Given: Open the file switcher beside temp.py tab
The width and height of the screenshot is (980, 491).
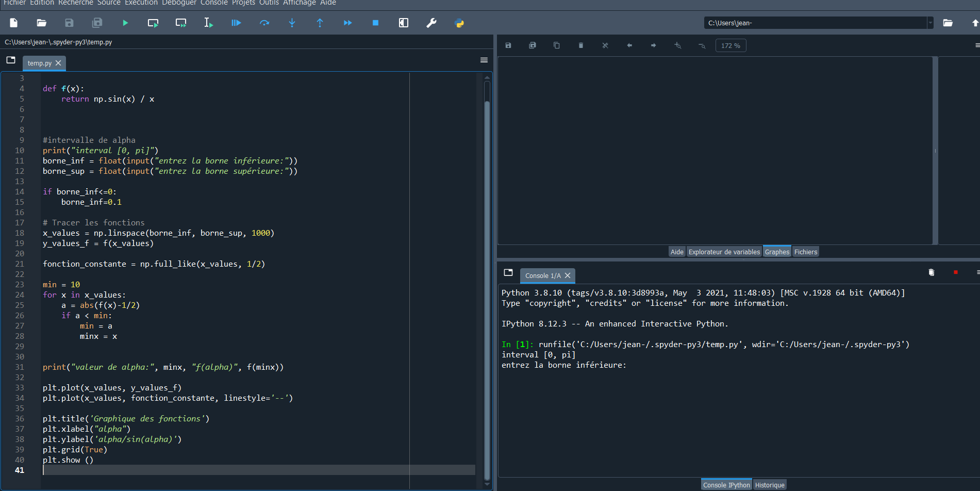Looking at the screenshot, I should pyautogui.click(x=11, y=60).
